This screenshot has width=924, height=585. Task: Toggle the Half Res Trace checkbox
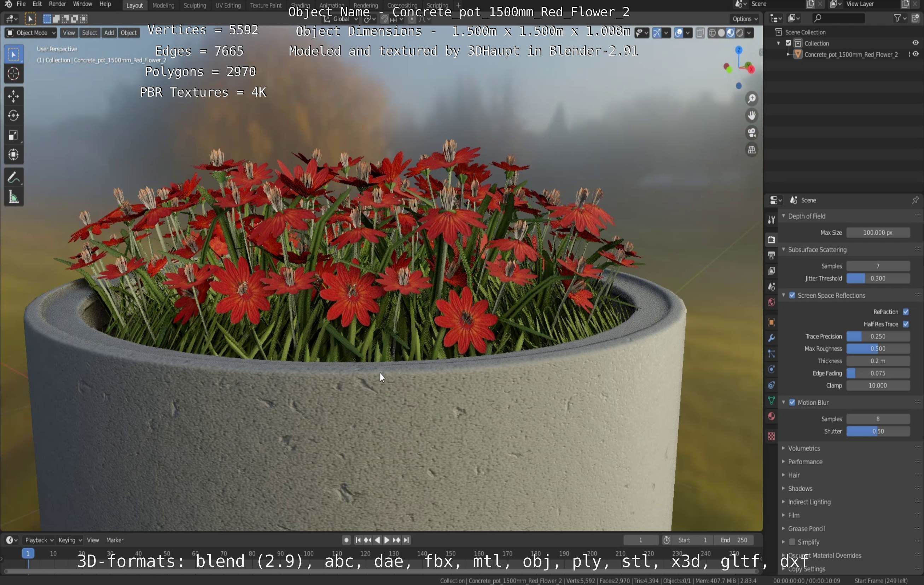pos(906,324)
